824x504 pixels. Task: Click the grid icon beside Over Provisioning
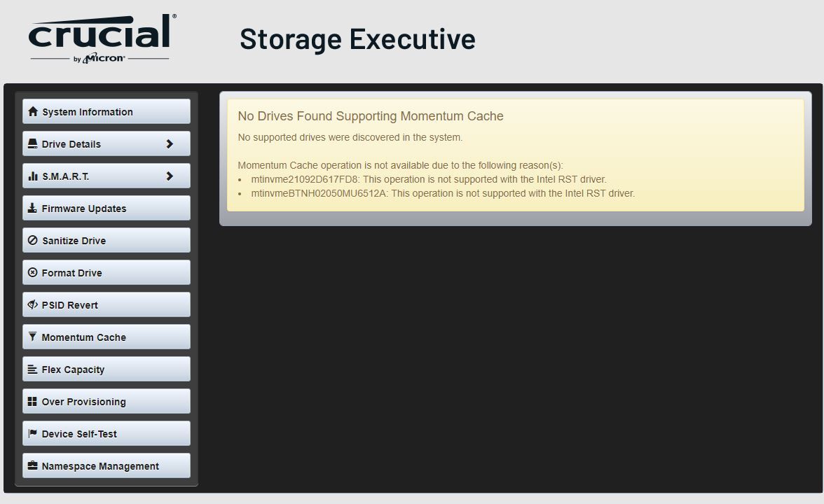(32, 402)
